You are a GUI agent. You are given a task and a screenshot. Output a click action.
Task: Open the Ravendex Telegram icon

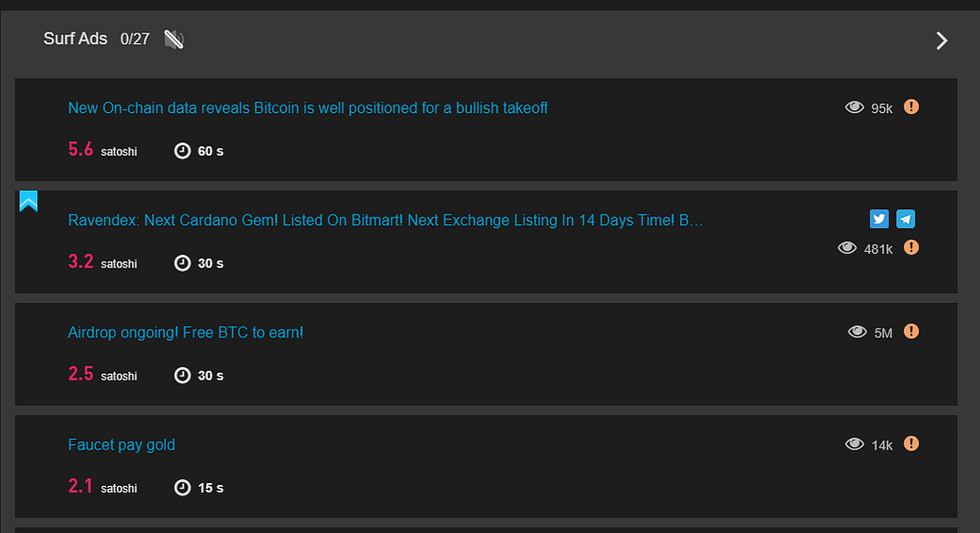905,219
